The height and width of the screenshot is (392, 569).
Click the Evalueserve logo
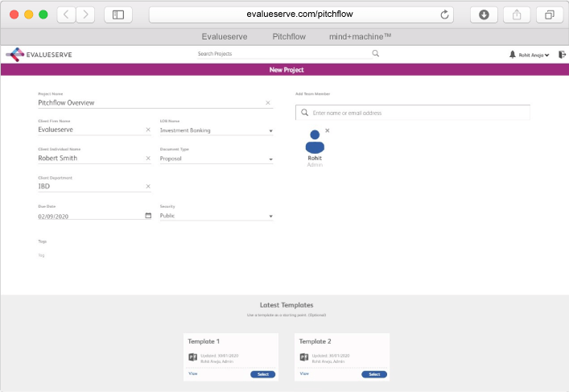pyautogui.click(x=39, y=55)
